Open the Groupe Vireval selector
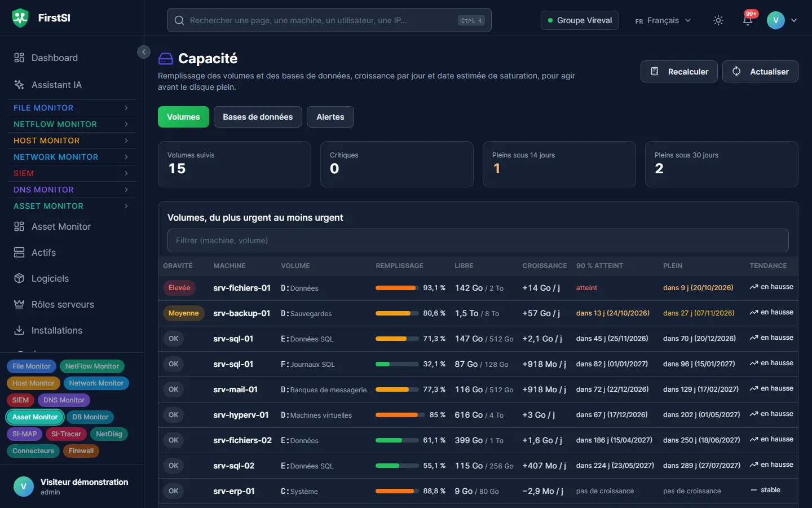This screenshot has width=812, height=508. pyautogui.click(x=580, y=20)
